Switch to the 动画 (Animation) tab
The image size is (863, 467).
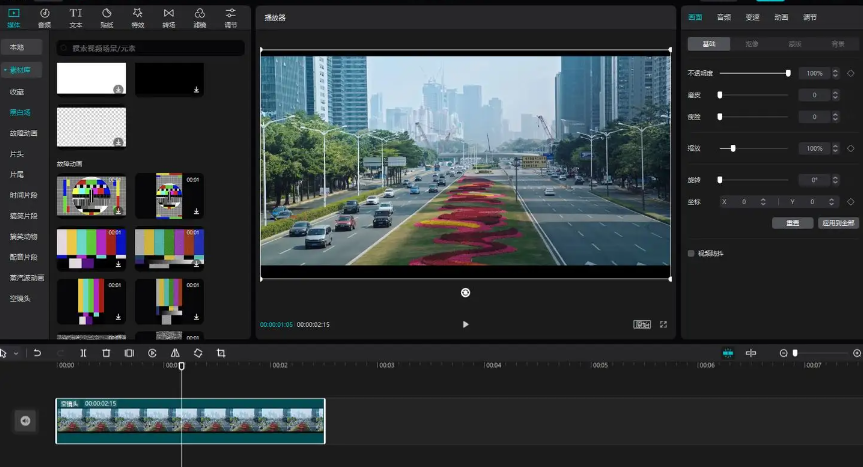pyautogui.click(x=781, y=17)
